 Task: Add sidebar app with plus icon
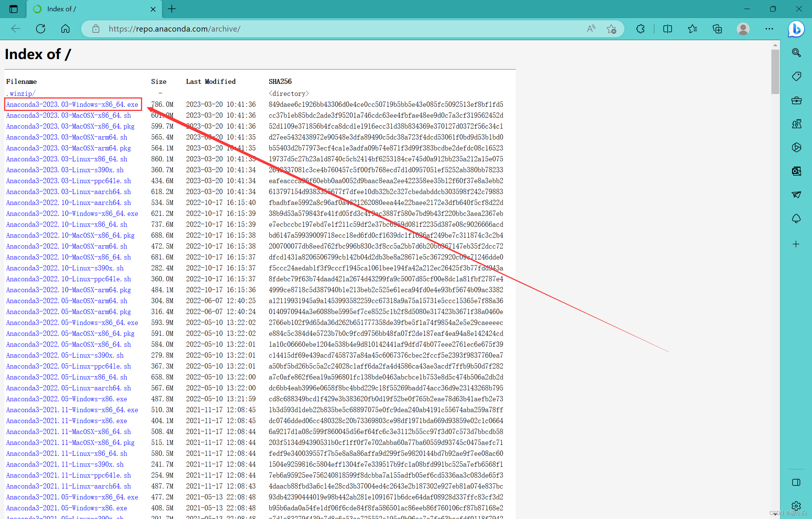coord(796,244)
